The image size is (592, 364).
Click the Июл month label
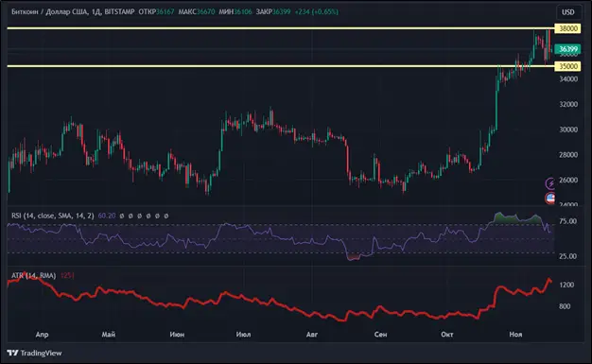243,335
